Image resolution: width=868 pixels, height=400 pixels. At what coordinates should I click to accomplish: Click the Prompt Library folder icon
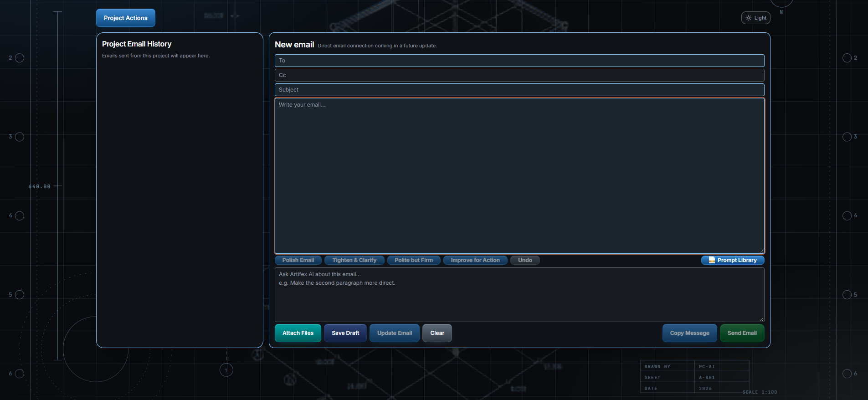[712, 260]
